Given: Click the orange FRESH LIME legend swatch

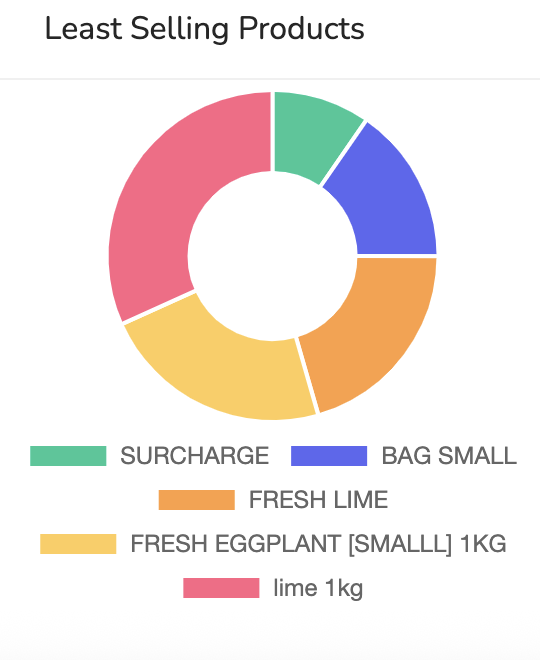Looking at the screenshot, I should coord(197,500).
